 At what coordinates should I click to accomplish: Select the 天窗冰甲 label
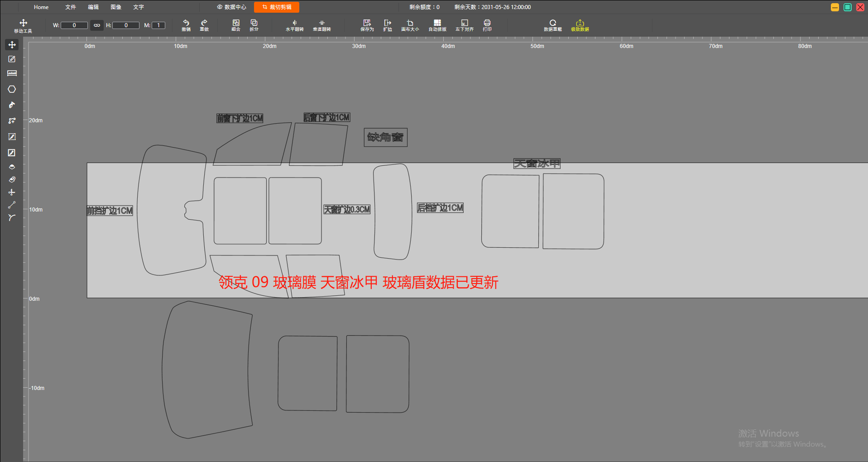coord(537,164)
